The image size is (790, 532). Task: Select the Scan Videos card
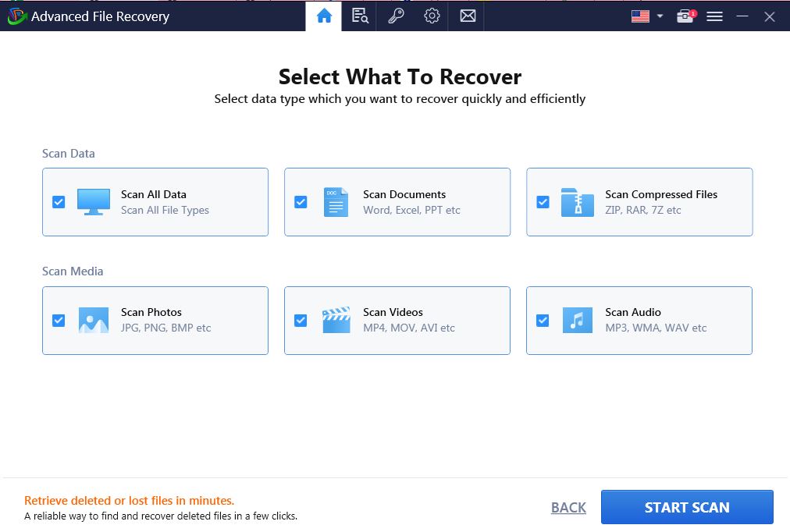coord(397,320)
